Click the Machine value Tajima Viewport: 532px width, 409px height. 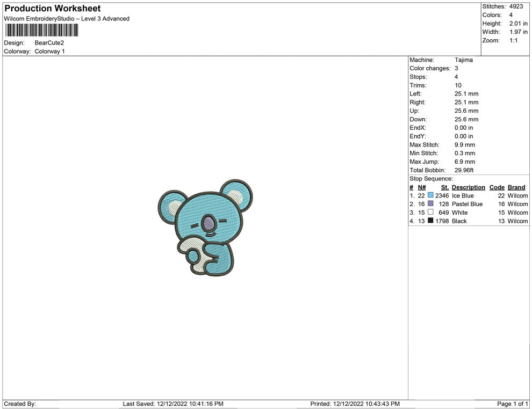coord(463,60)
